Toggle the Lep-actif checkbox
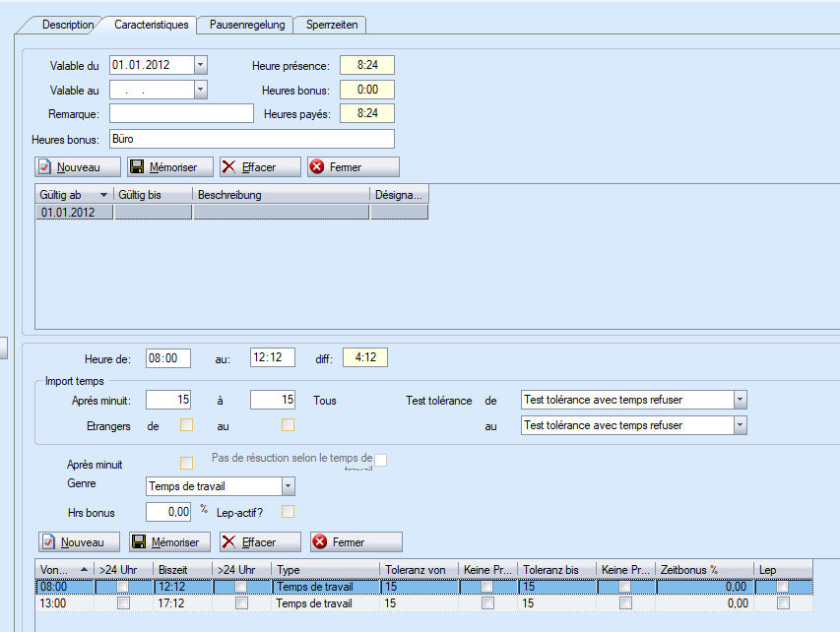 click(x=288, y=512)
